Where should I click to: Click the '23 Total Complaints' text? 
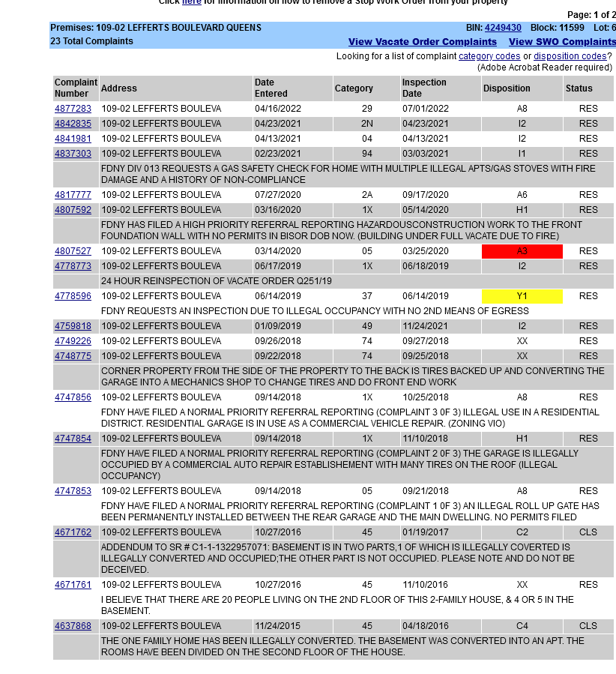(x=91, y=42)
